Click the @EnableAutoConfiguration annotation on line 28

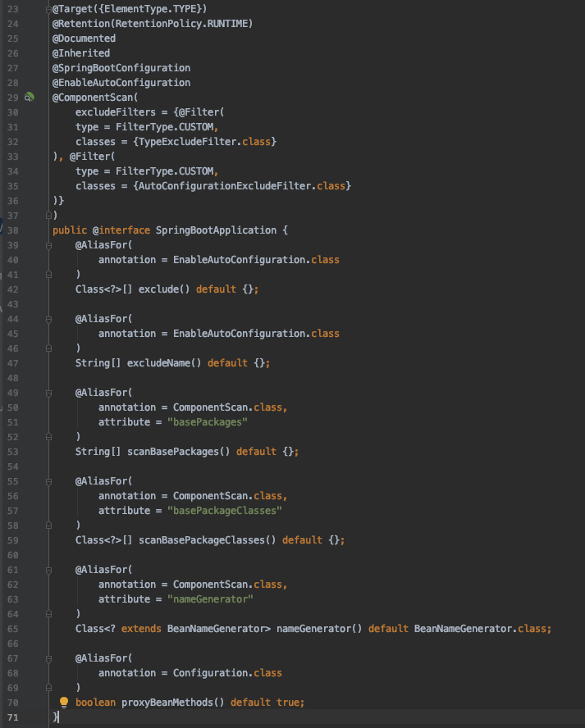[x=121, y=83]
